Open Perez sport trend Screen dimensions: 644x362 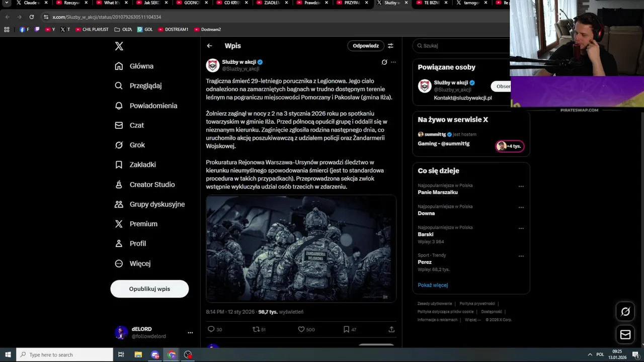[x=425, y=262]
